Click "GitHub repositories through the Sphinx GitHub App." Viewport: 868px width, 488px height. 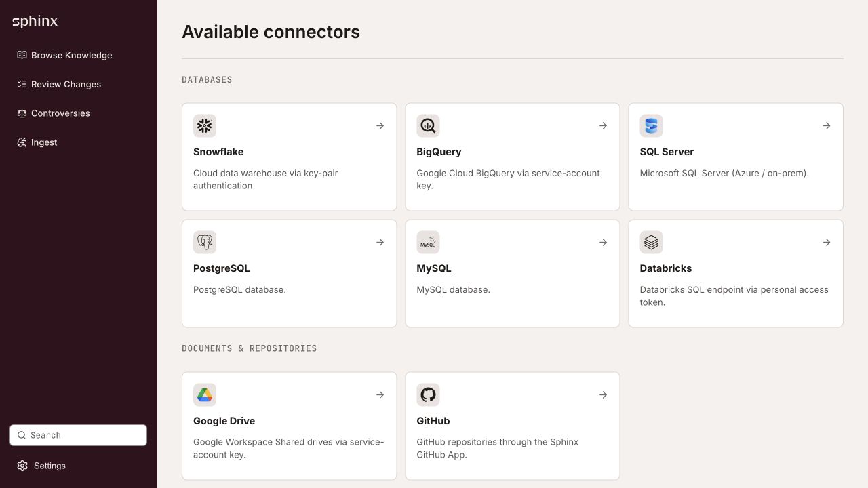point(498,449)
